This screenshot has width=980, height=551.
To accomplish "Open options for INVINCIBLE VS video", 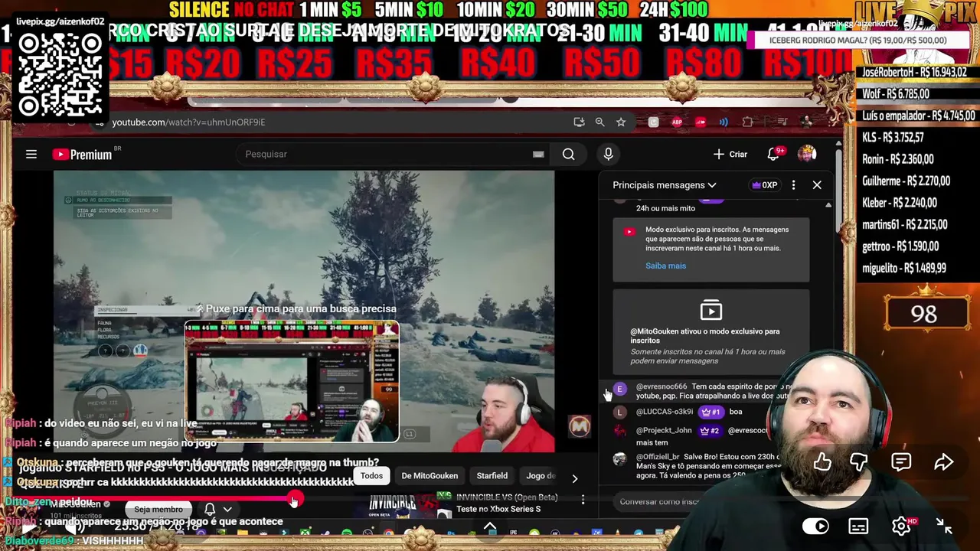I will [583, 500].
